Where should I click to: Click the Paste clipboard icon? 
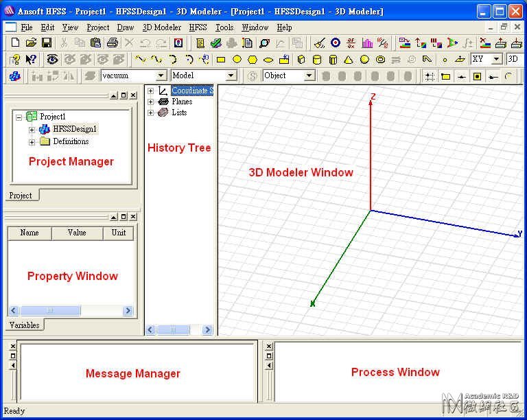96,43
